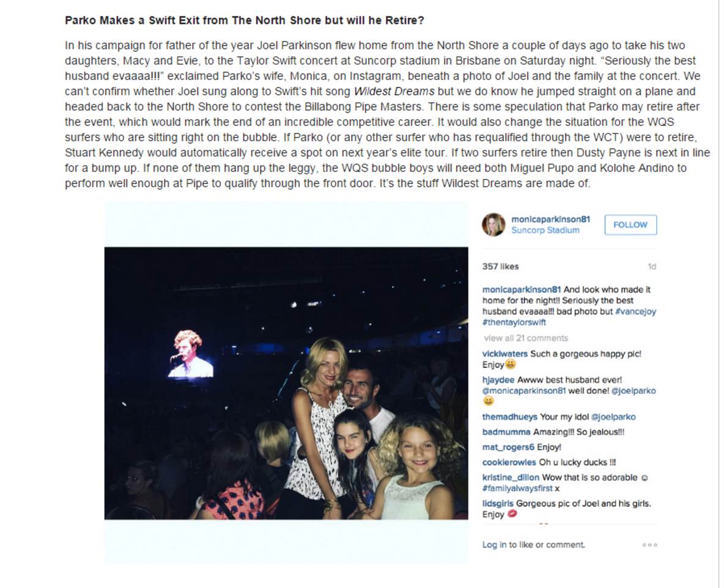Open commenter hjaydee's profile

pyautogui.click(x=498, y=380)
